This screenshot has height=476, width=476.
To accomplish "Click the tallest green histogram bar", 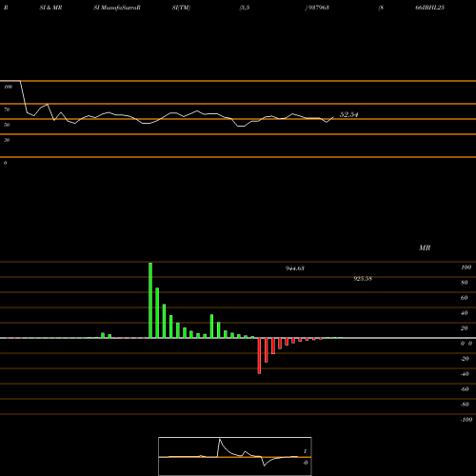I will tap(150, 300).
